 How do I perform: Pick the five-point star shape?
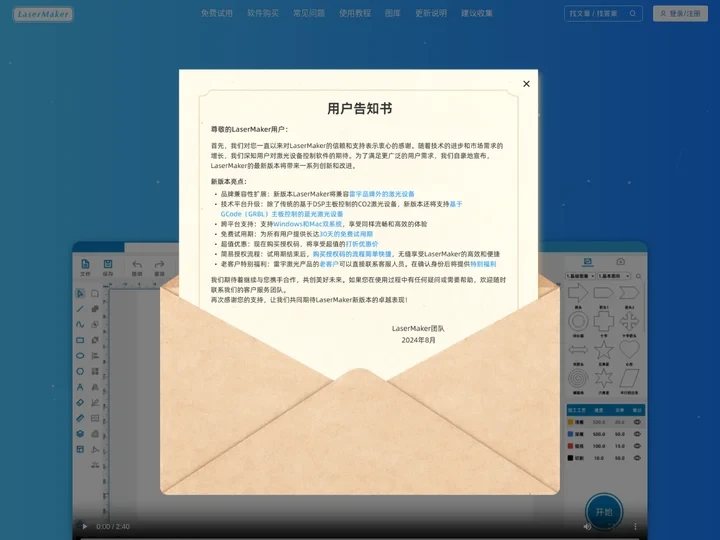[603, 350]
